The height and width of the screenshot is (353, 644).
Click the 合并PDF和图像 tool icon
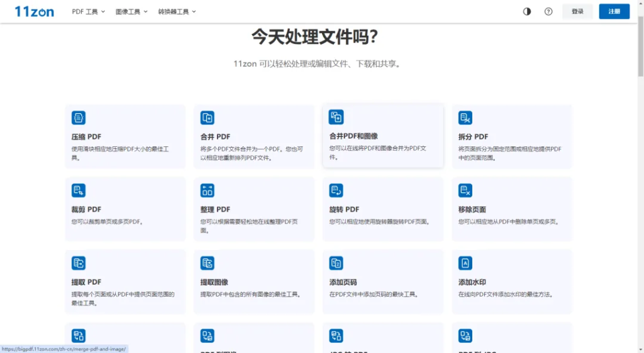[336, 117]
